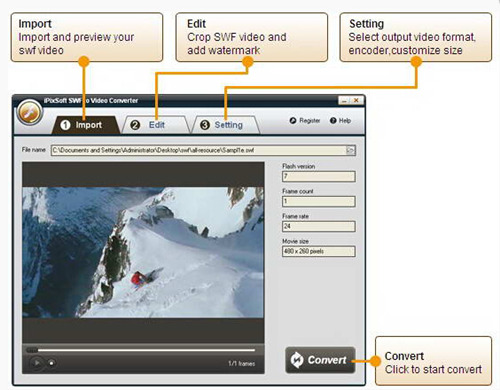
Task: Switch to the Import tab
Action: [x=85, y=125]
